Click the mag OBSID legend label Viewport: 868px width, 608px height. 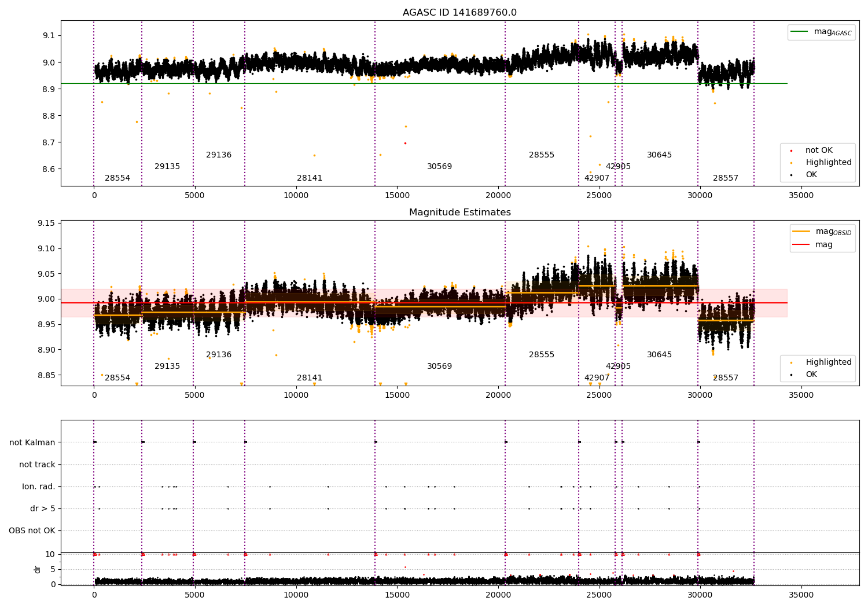coord(833,232)
